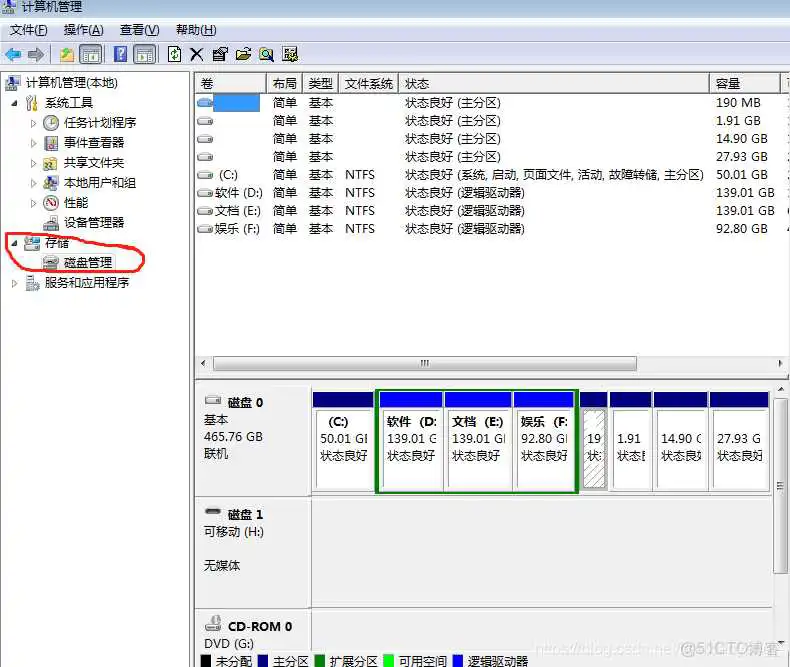Image resolution: width=790 pixels, height=667 pixels.
Task: Click the Forward arrow in the toolbar
Action: tap(36, 54)
